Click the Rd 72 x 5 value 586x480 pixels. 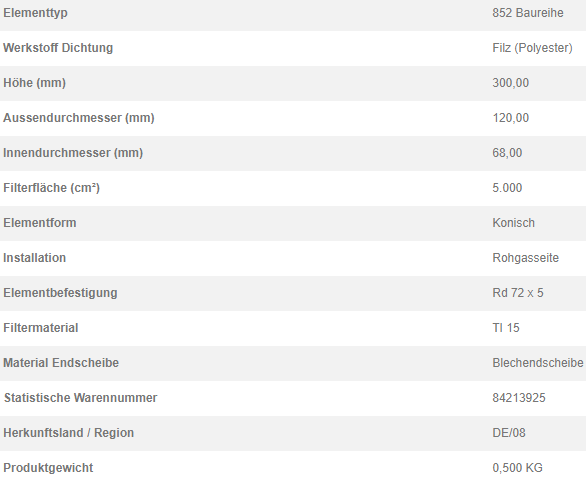click(518, 293)
